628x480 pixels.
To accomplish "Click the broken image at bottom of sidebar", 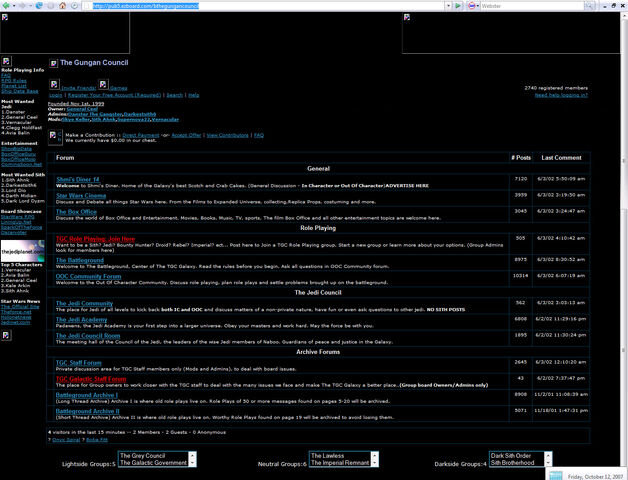I will [6, 335].
